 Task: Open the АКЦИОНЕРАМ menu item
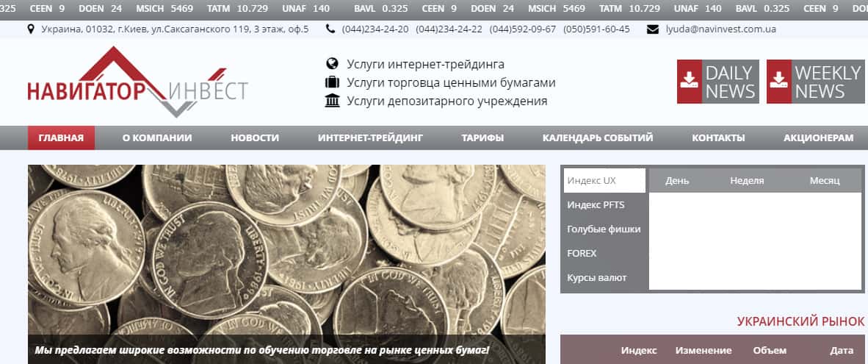(819, 138)
